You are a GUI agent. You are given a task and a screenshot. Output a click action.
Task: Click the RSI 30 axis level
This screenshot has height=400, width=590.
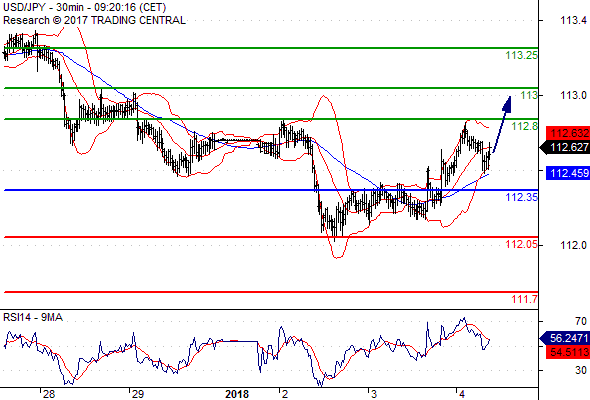point(581,371)
